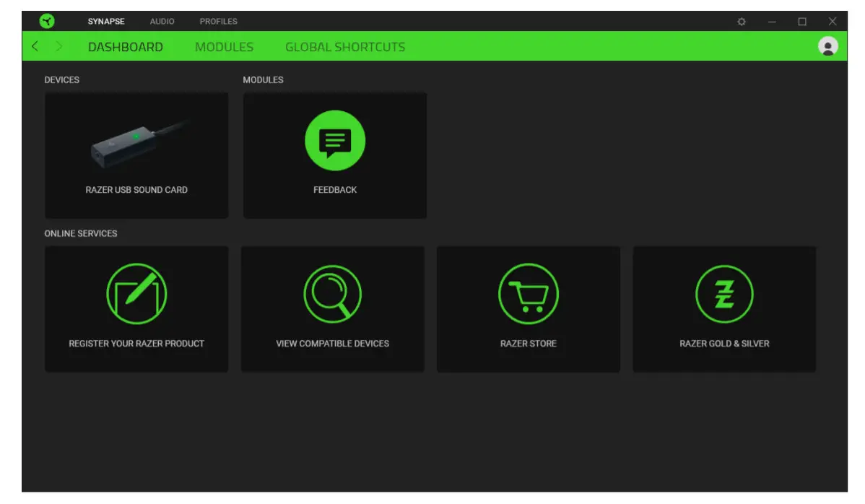Switch to the AUDIO tab
865x504 pixels.
point(162,21)
